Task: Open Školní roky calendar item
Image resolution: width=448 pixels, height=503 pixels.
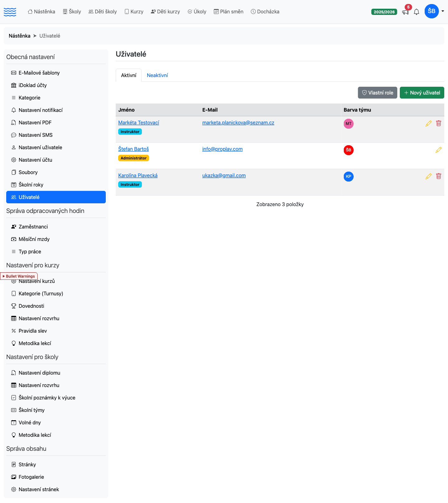Action: pyautogui.click(x=56, y=185)
